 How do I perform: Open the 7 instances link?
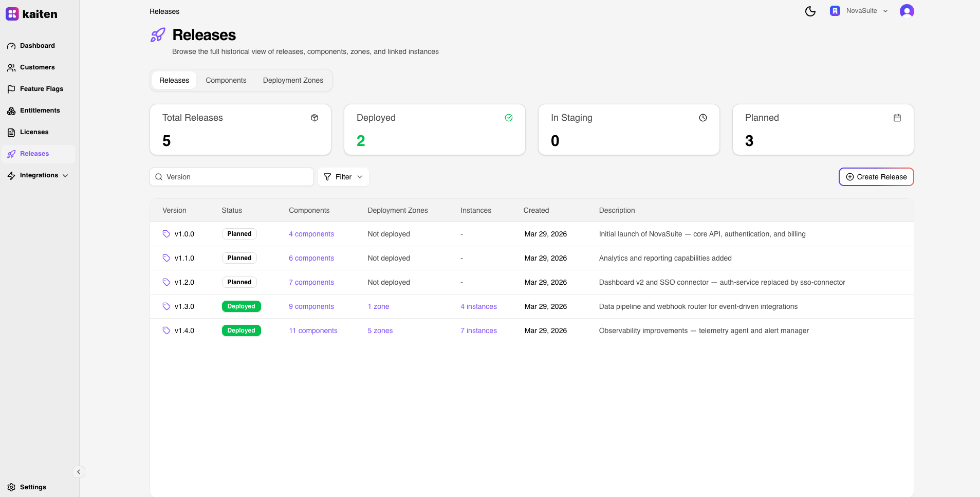pyautogui.click(x=478, y=330)
